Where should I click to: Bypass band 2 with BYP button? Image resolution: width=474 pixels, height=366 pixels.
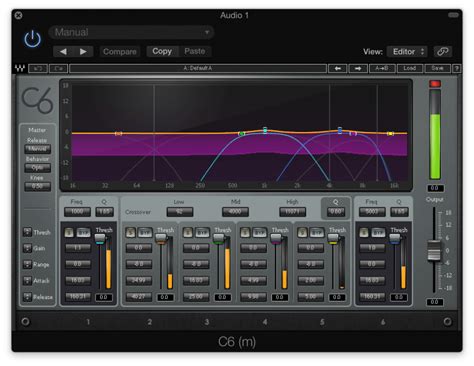click(145, 232)
